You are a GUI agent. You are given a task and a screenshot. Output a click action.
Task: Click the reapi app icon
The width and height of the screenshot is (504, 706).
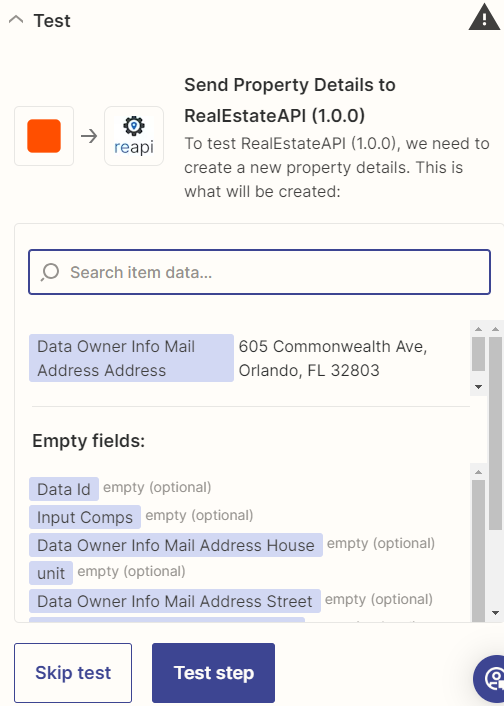pos(134,136)
